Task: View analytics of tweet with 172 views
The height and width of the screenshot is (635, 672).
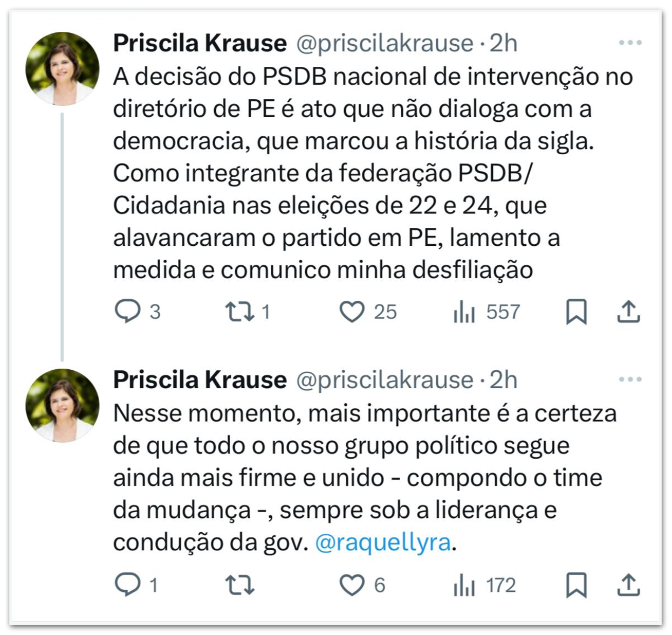Action: 464,585
